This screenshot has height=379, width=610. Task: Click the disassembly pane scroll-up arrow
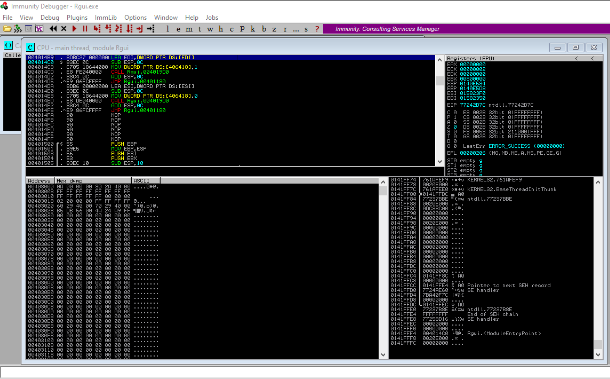pos(440,60)
